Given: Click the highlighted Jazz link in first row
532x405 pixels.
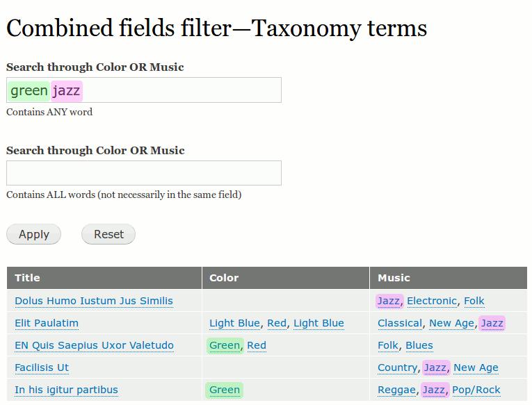Looking at the screenshot, I should [x=389, y=301].
